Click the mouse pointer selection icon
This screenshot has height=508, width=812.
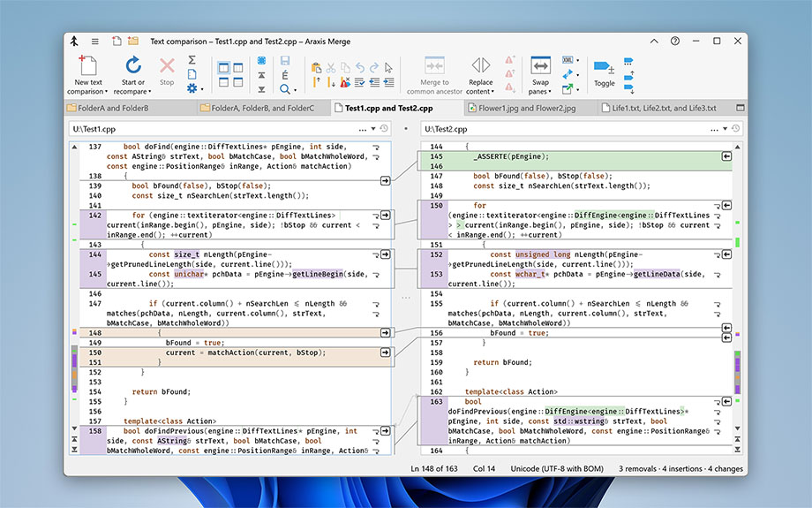(x=388, y=67)
